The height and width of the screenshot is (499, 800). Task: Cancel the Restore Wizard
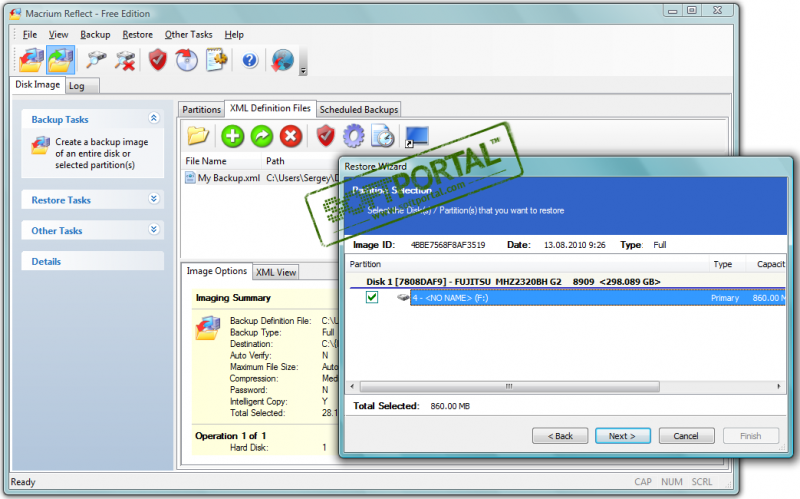point(686,436)
